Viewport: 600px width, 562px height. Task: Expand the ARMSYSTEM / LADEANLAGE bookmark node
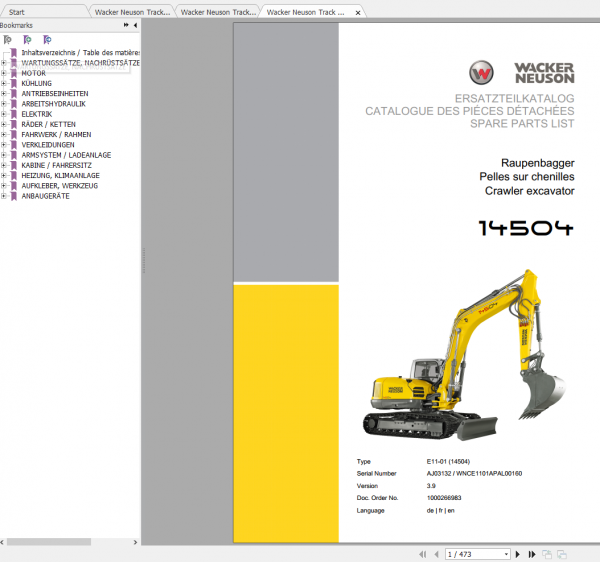(4, 155)
